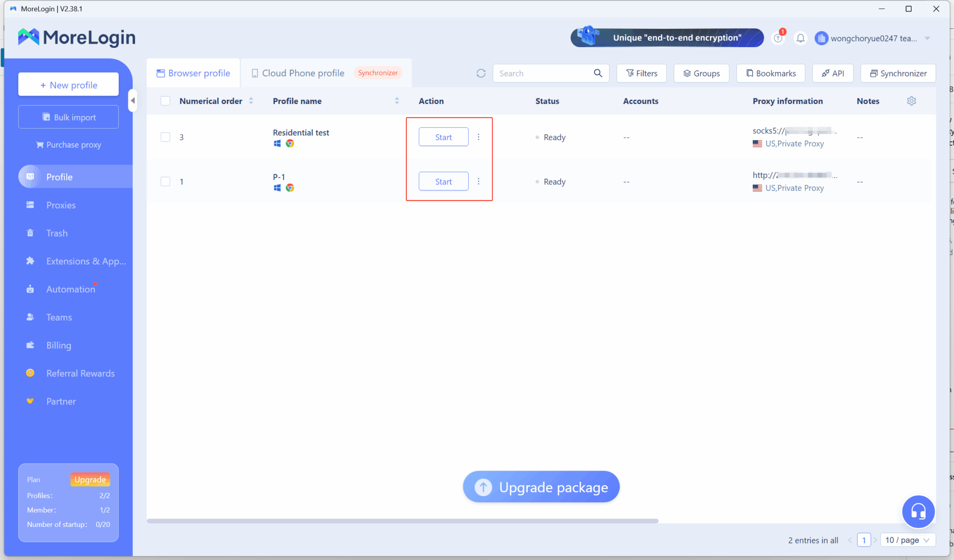
Task: Open the Proxies section in sidebar
Action: [61, 205]
